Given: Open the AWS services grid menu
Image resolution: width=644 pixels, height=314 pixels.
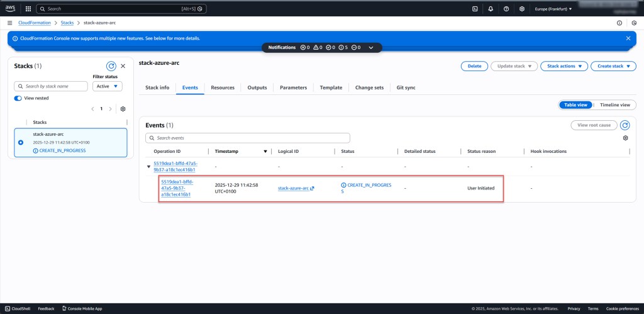Looking at the screenshot, I should click(x=28, y=9).
